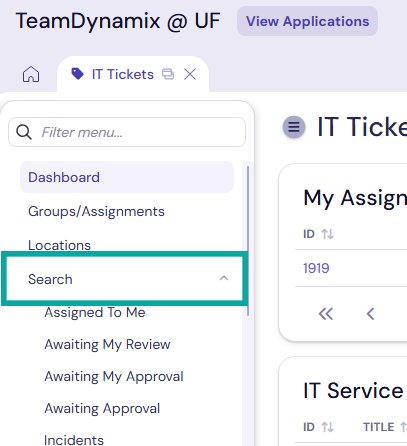Click into the Filter menu field

(127, 132)
